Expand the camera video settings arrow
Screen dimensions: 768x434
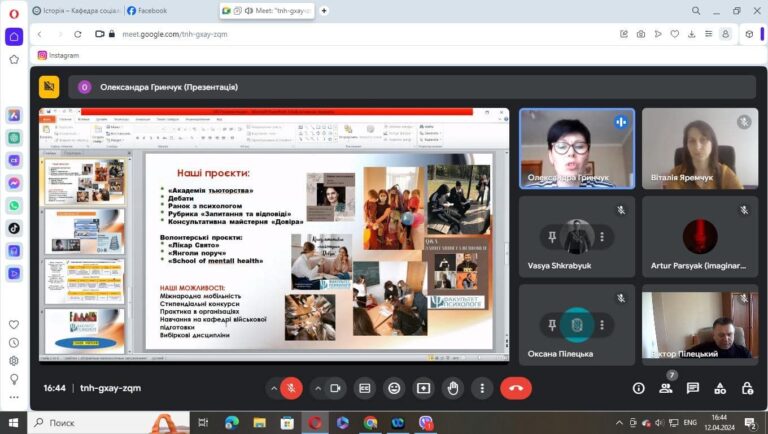318,388
